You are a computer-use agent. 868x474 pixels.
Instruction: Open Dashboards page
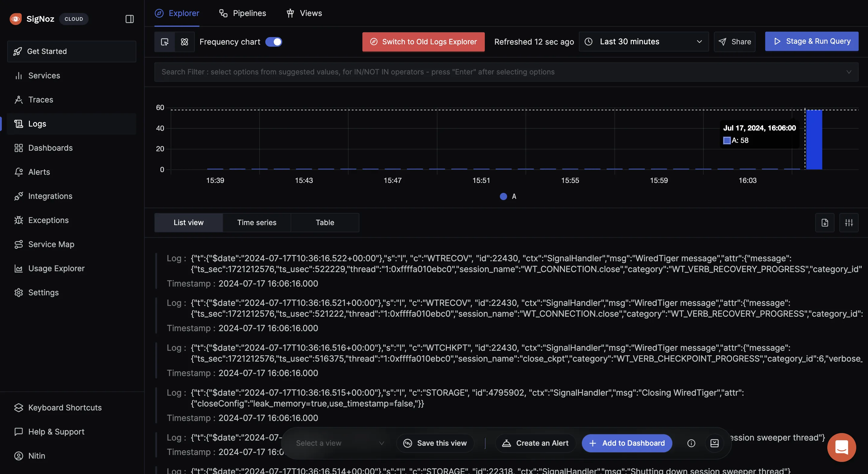(x=72, y=148)
